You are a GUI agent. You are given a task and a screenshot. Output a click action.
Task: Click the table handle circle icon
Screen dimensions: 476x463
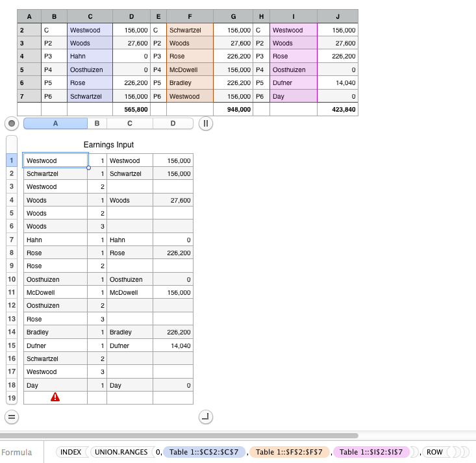click(x=12, y=123)
